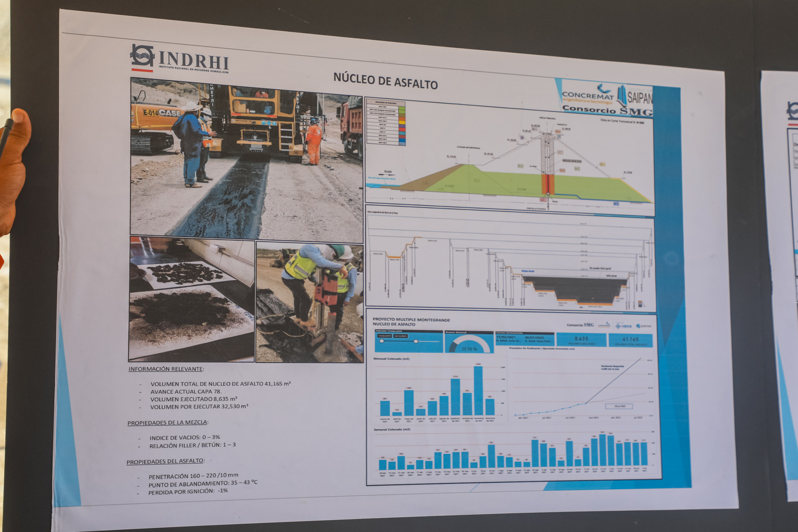Click the 41.165 Volumen Total card
Viewport: 798px width, 532px height.
click(631, 340)
